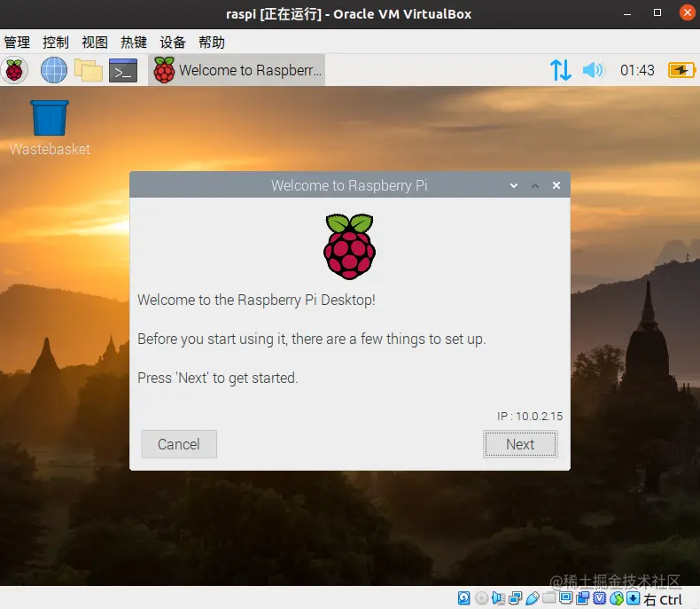Image resolution: width=700 pixels, height=609 pixels.
Task: Maximize the VirtualBox window
Action: pyautogui.click(x=657, y=13)
